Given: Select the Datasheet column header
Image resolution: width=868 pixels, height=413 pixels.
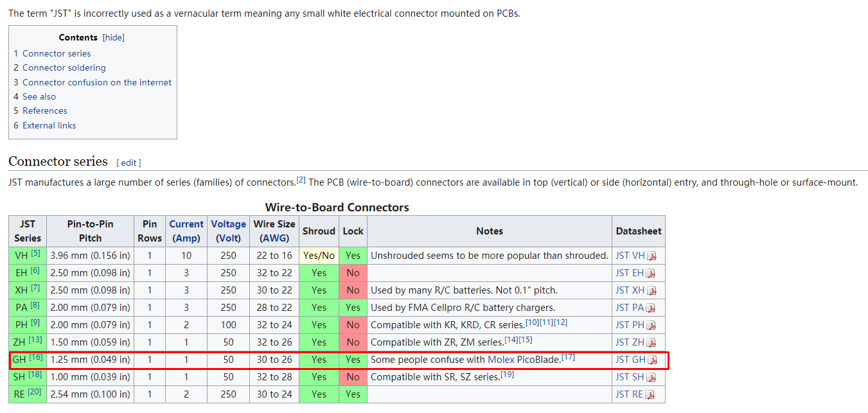Looking at the screenshot, I should coord(639,231).
